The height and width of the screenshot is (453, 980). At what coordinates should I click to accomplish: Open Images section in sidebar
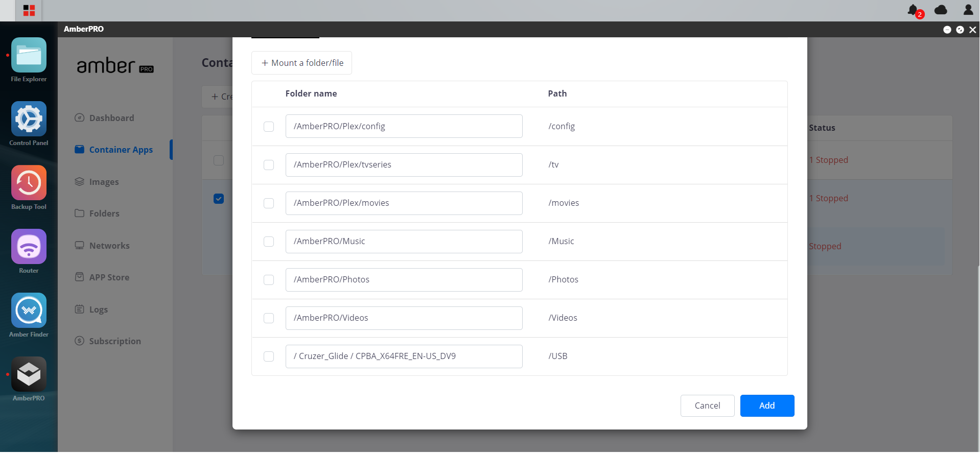[104, 182]
